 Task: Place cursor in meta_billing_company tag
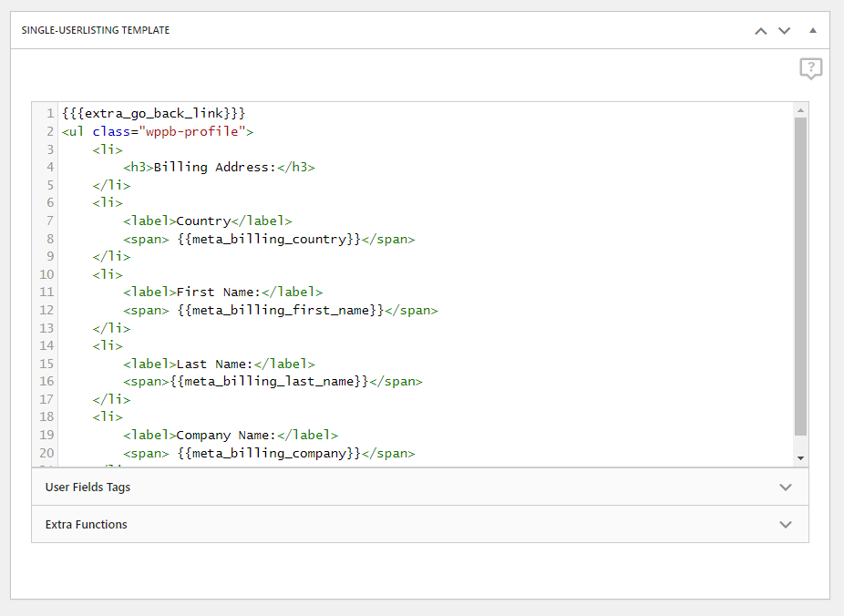(269, 454)
